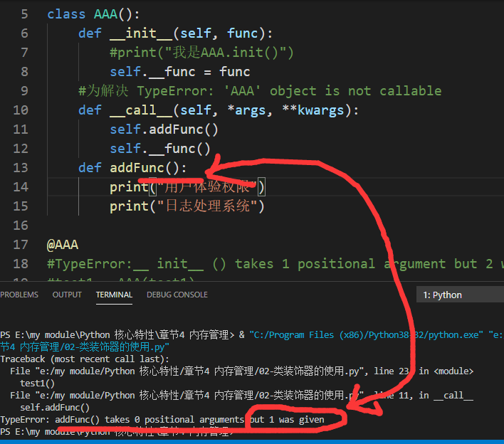Switch to the PROBLEMS panel tab
Image resolution: width=504 pixels, height=444 pixels.
[19, 295]
